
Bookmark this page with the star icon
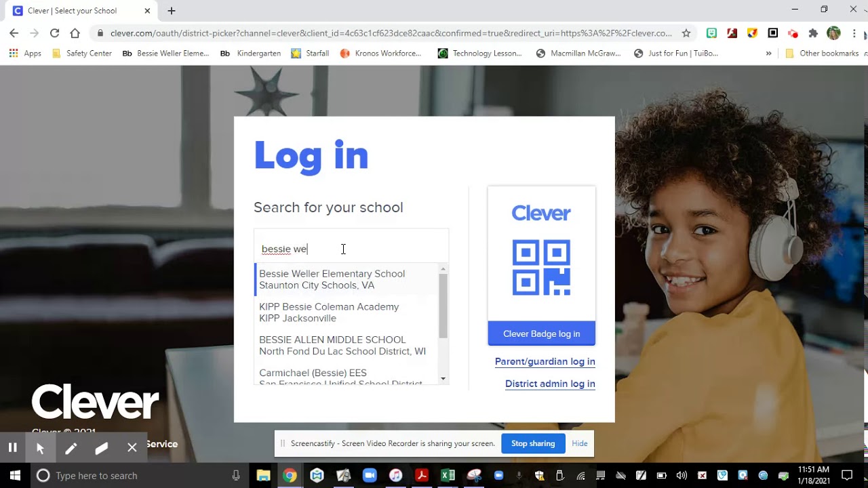[686, 33]
